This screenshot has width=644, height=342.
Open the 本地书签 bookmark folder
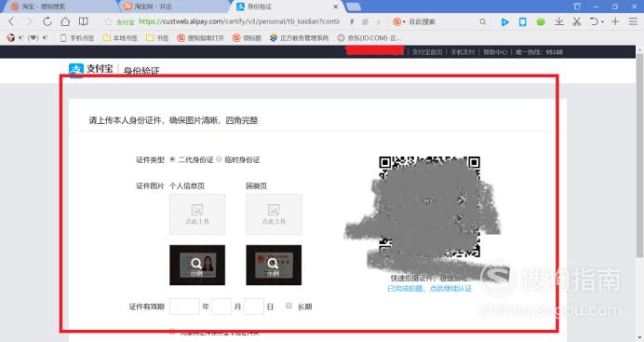120,38
